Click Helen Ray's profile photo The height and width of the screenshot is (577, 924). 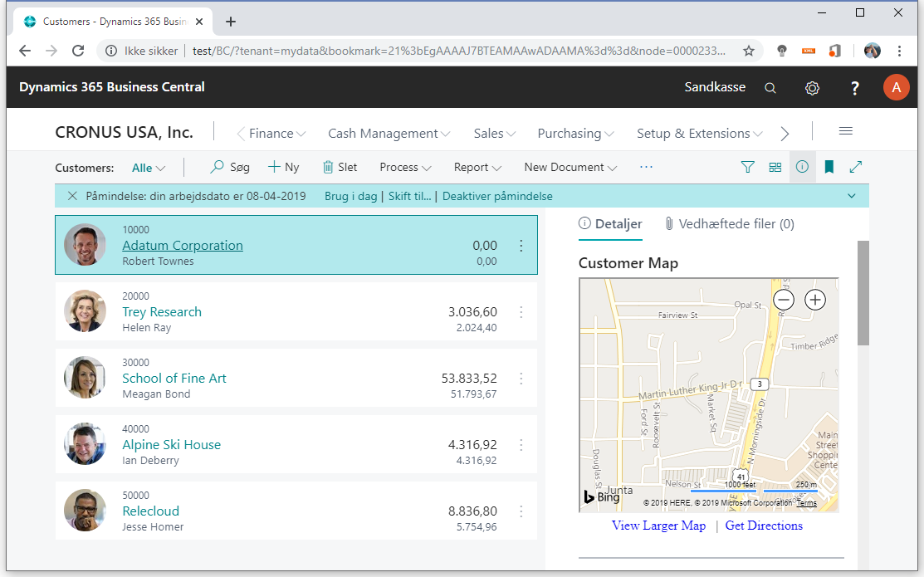(85, 311)
